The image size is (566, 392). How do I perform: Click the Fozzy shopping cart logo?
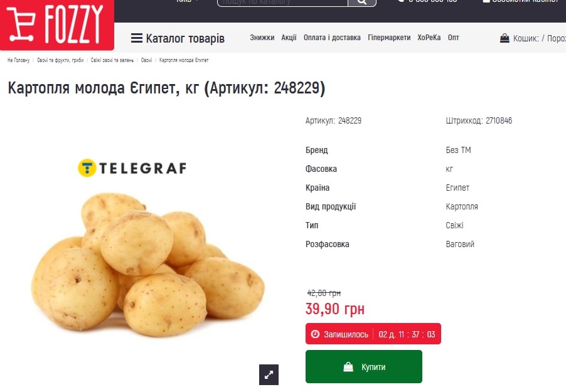pyautogui.click(x=56, y=24)
